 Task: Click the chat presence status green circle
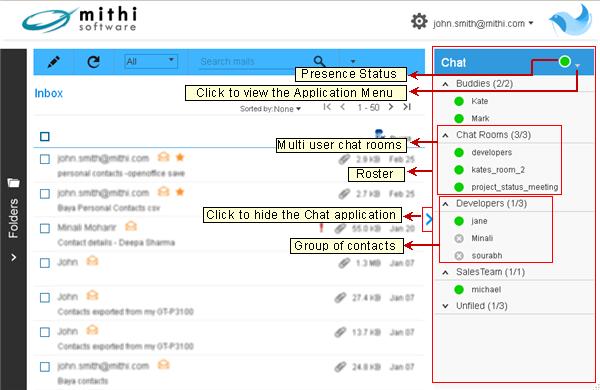click(x=565, y=61)
